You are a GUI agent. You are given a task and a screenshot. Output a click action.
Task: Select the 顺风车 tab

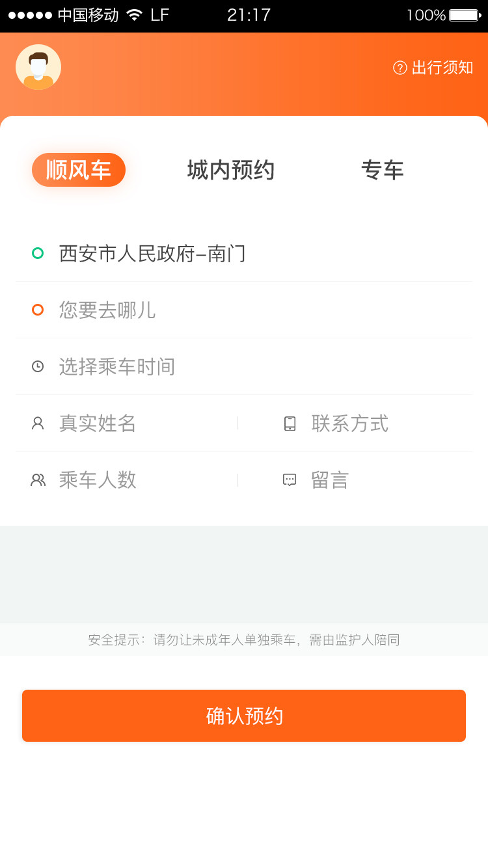tap(79, 169)
